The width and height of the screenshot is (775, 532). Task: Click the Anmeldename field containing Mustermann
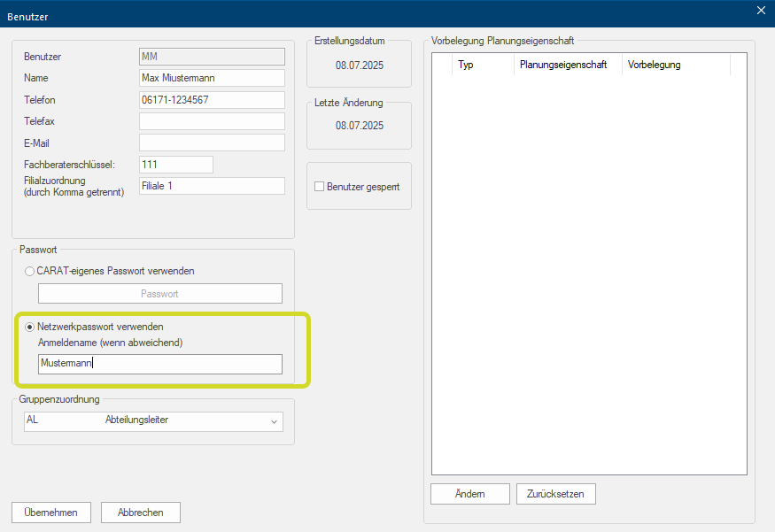point(159,363)
